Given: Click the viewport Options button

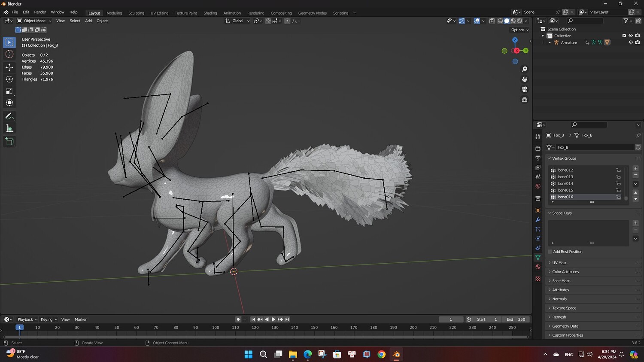Looking at the screenshot, I should click(x=520, y=30).
